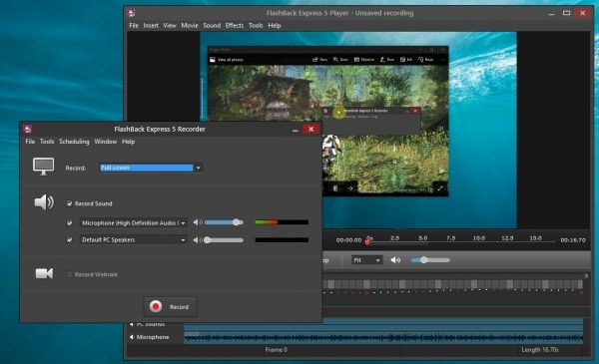This screenshot has width=599, height=364.
Task: Toggle the Microphone source checkbox
Action: [69, 222]
